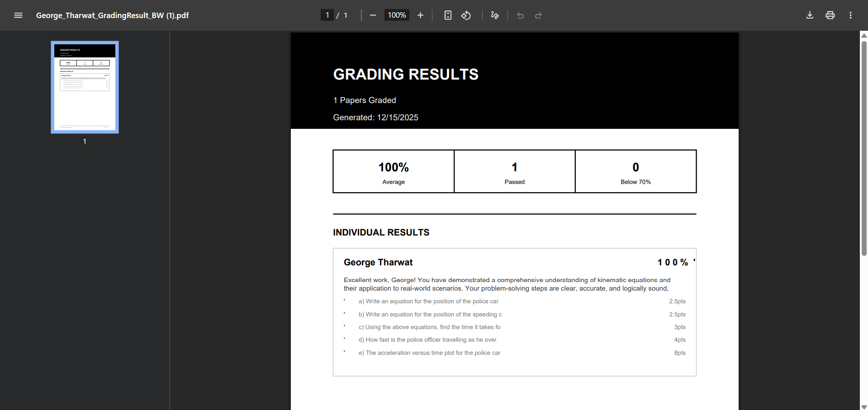868x410 pixels.
Task: Click the scroll down arrow
Action: tap(864, 406)
